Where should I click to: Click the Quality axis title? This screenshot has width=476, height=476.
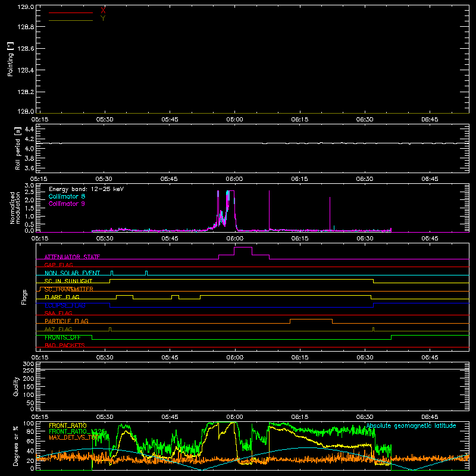[x=16, y=386]
